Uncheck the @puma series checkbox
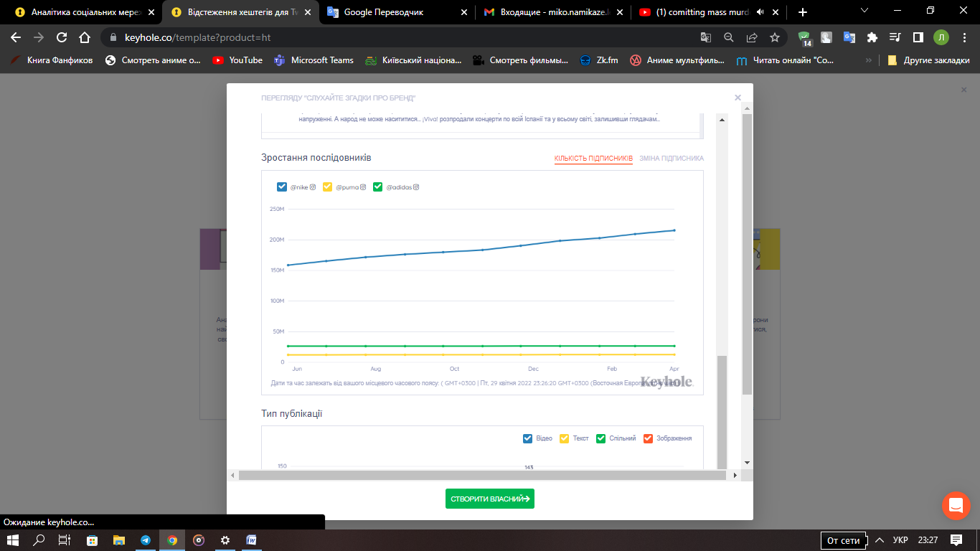This screenshot has height=551, width=980. (x=328, y=187)
